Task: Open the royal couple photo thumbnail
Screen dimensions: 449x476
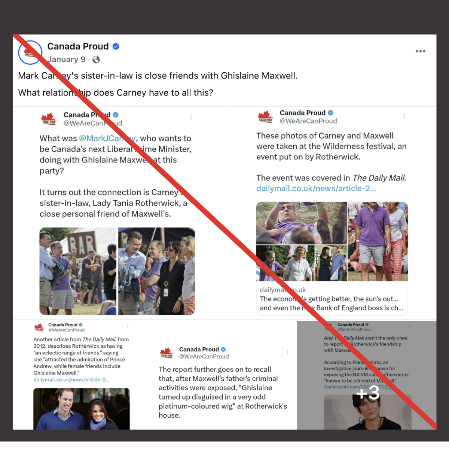Action: 82,409
